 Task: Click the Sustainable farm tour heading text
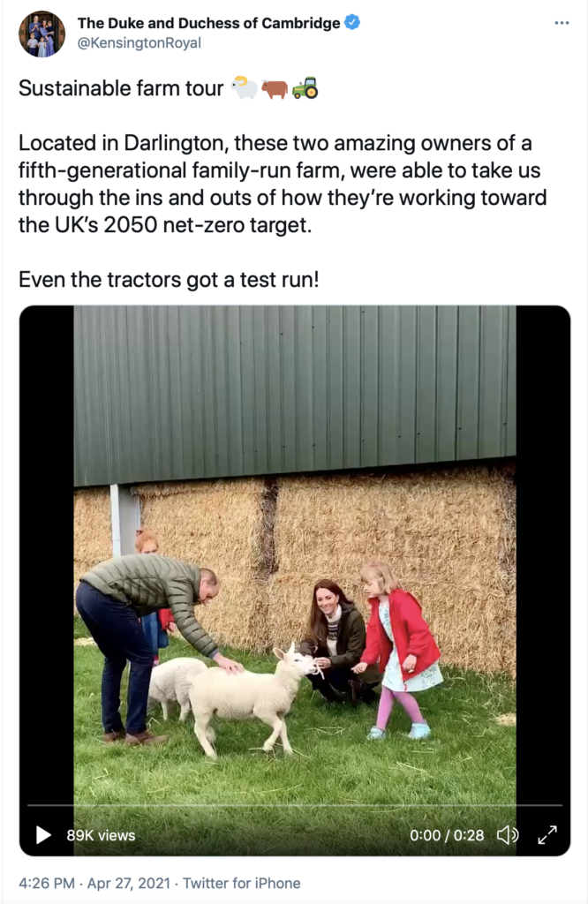pos(120,88)
